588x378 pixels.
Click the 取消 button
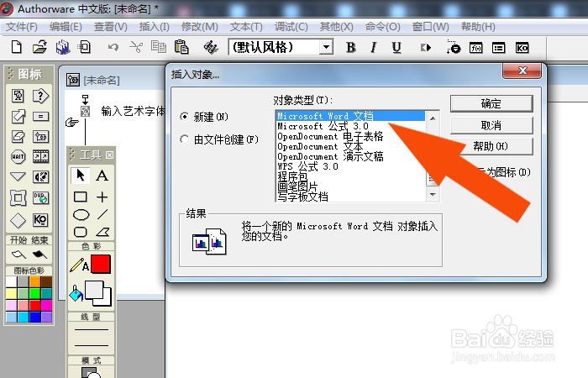point(491,125)
